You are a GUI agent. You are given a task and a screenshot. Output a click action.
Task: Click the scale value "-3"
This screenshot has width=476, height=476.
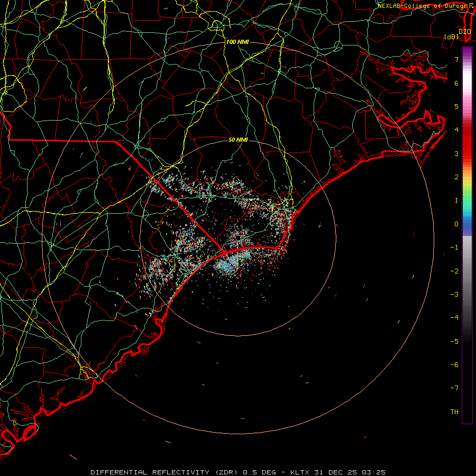point(454,295)
